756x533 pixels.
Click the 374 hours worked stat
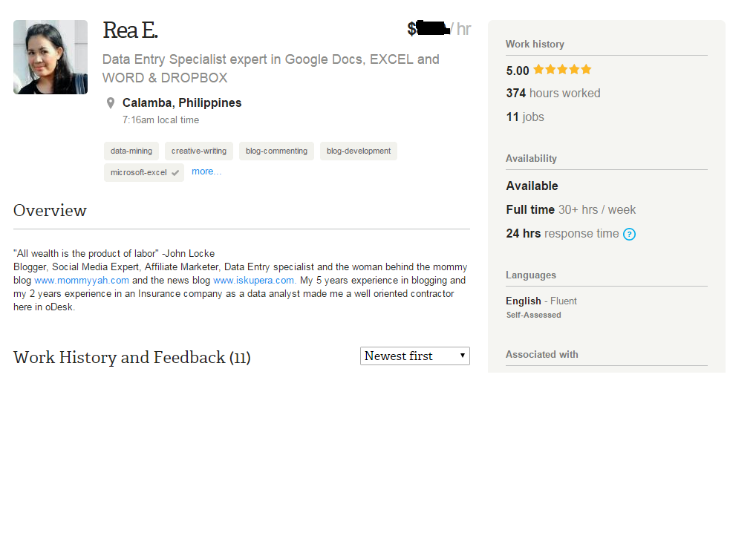coord(553,94)
